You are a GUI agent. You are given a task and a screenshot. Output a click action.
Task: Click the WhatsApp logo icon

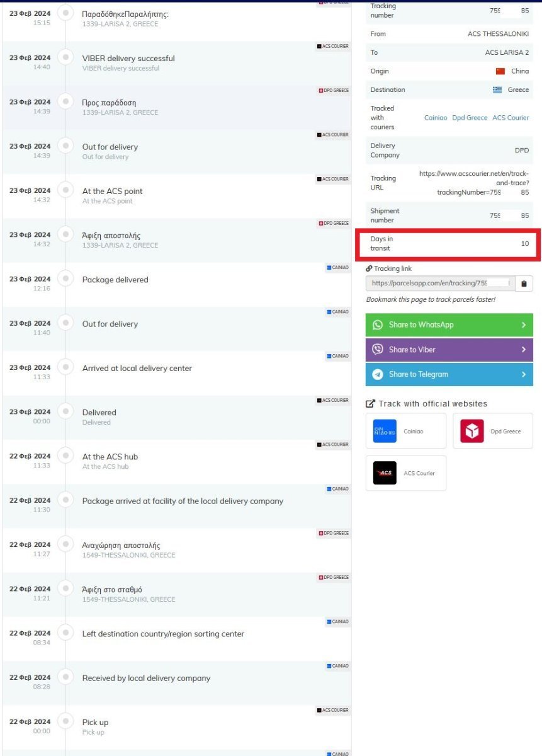[x=378, y=325]
